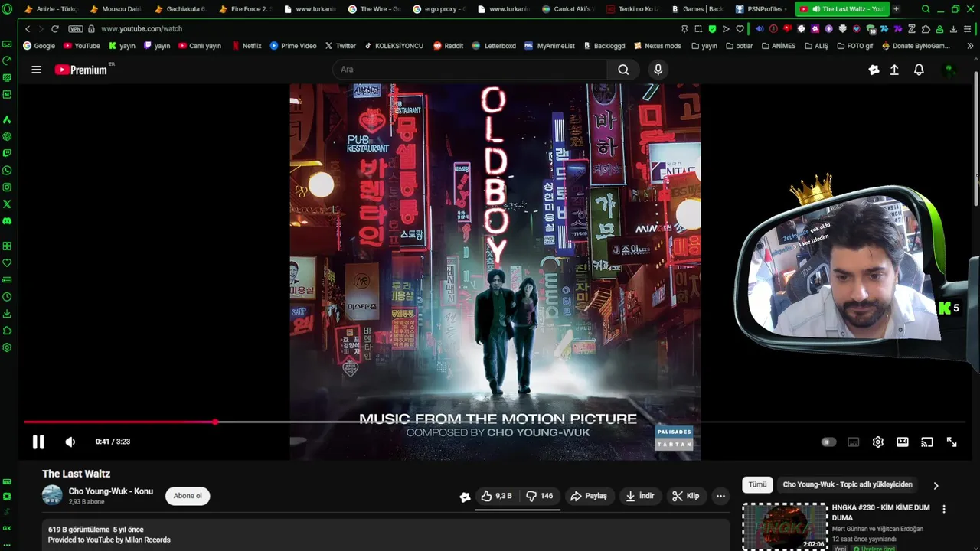Screen dimensions: 980x551
Task: Click the İndir download button
Action: [x=640, y=496]
